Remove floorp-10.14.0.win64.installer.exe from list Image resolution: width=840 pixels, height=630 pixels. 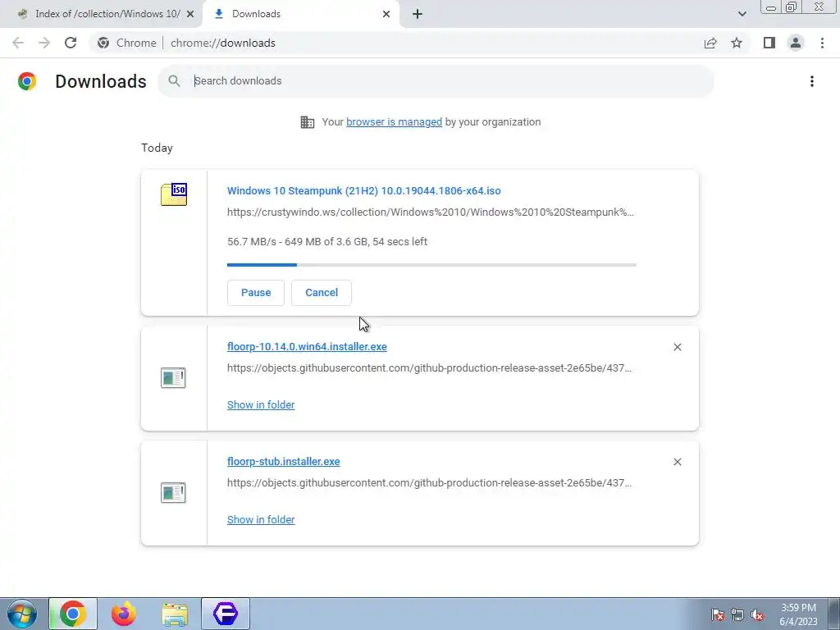(677, 347)
